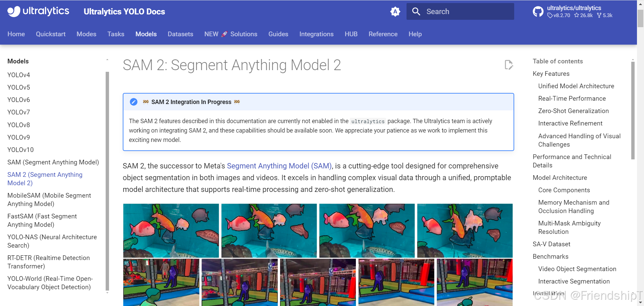644x306 pixels.
Task: Open the GitHub octocat repository icon
Action: [x=538, y=11]
